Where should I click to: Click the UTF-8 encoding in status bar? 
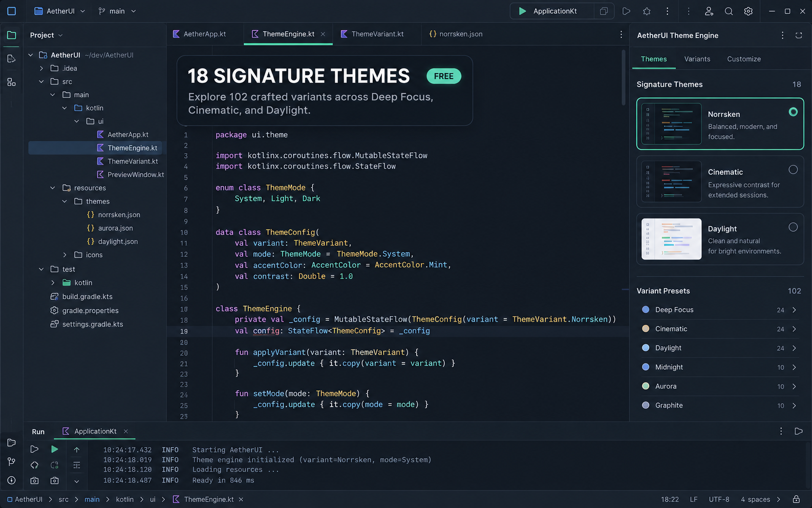[x=719, y=499]
